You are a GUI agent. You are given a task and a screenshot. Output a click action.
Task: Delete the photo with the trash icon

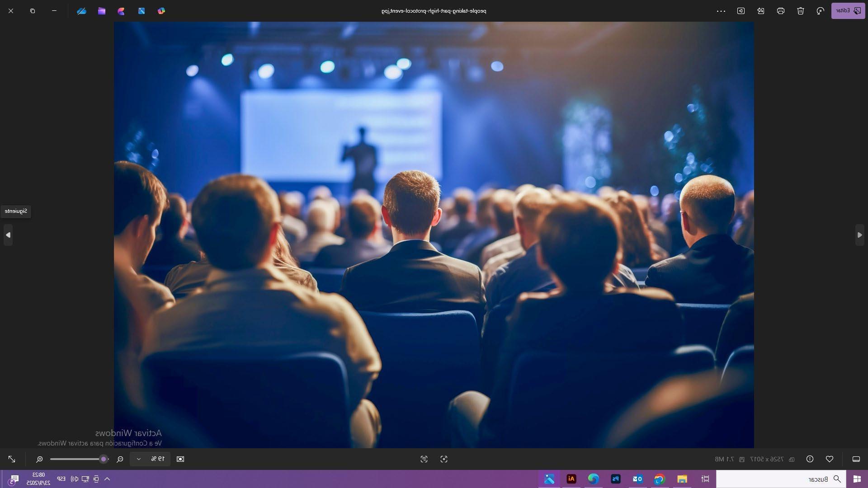tap(800, 11)
